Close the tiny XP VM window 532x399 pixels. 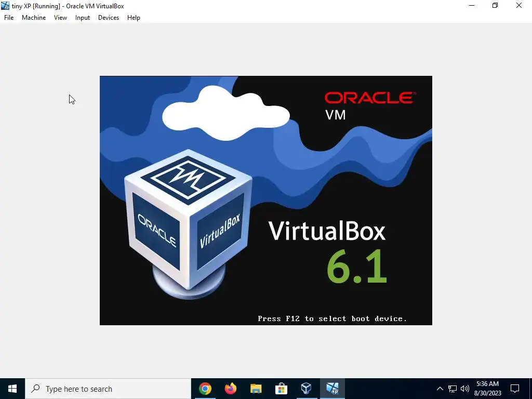[519, 6]
